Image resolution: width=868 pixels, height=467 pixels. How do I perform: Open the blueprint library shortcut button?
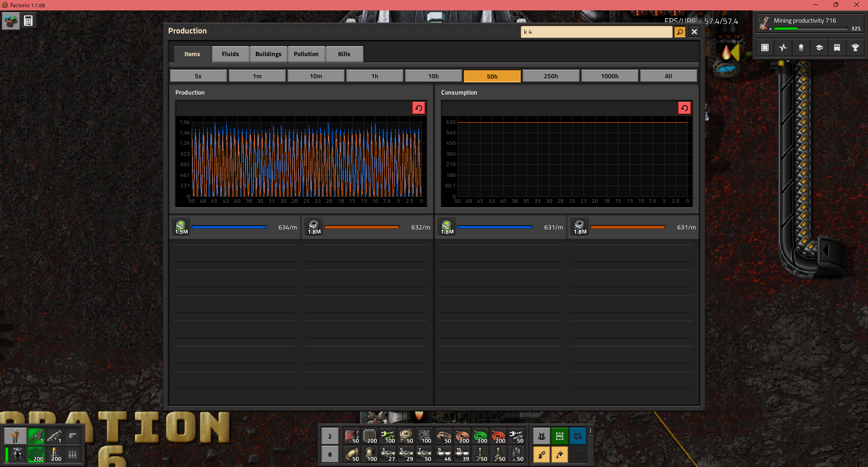coord(765,48)
